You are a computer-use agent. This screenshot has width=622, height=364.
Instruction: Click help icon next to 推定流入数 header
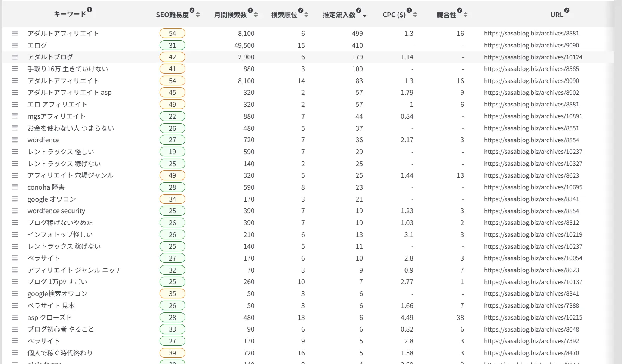(358, 10)
